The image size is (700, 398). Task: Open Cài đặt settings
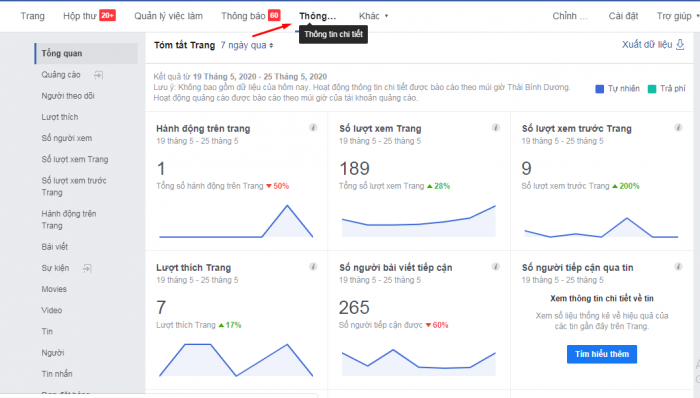623,16
